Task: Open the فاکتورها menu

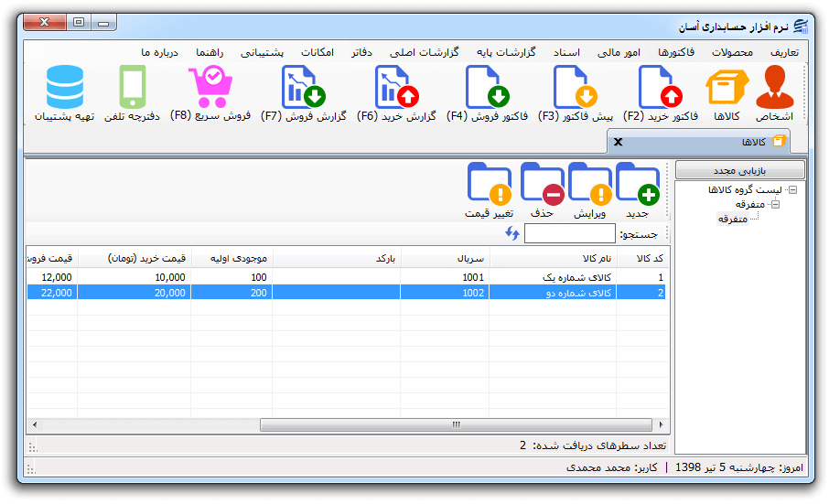Action: coord(675,52)
